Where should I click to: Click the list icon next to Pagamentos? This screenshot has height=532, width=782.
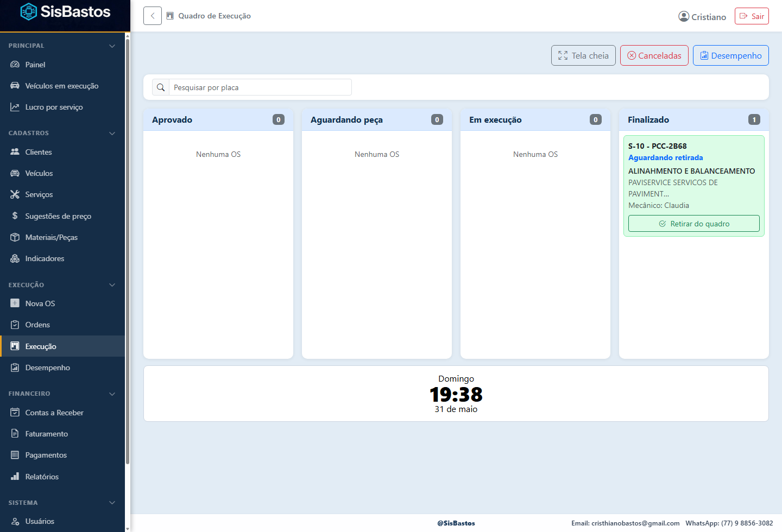(15, 455)
